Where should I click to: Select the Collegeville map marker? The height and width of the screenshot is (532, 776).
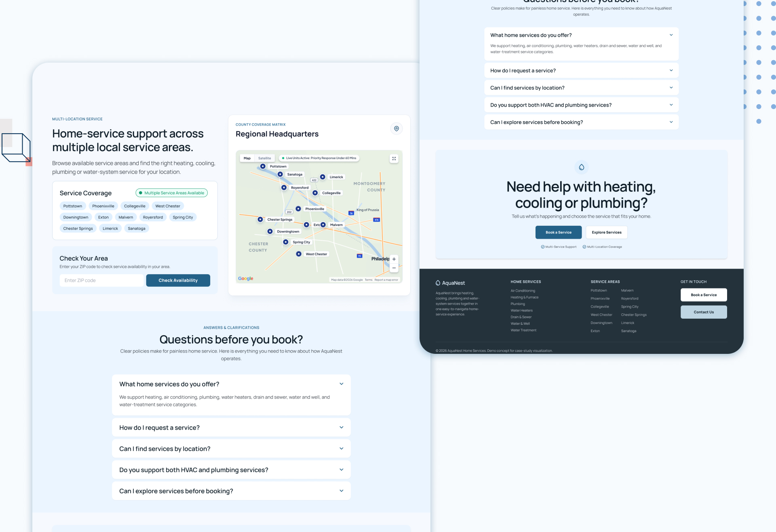tap(315, 193)
